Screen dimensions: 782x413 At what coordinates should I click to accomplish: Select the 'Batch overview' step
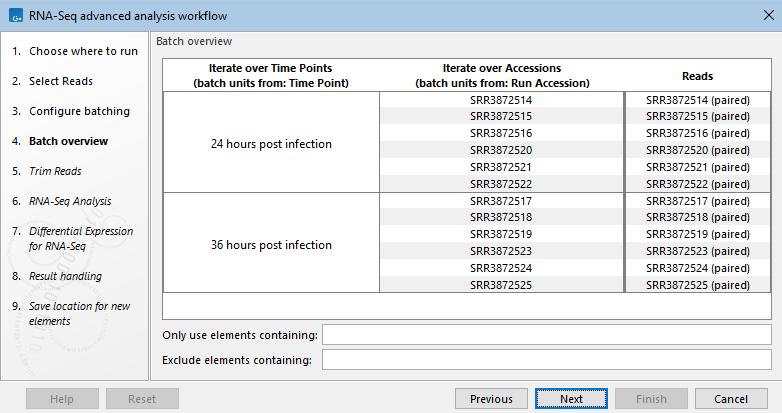[x=68, y=141]
